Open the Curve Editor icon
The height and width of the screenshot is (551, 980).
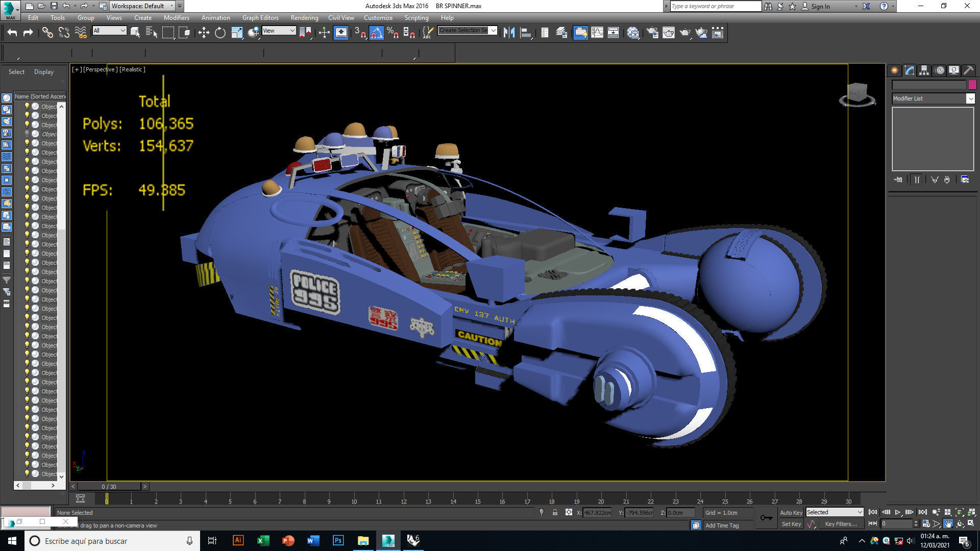(x=597, y=33)
